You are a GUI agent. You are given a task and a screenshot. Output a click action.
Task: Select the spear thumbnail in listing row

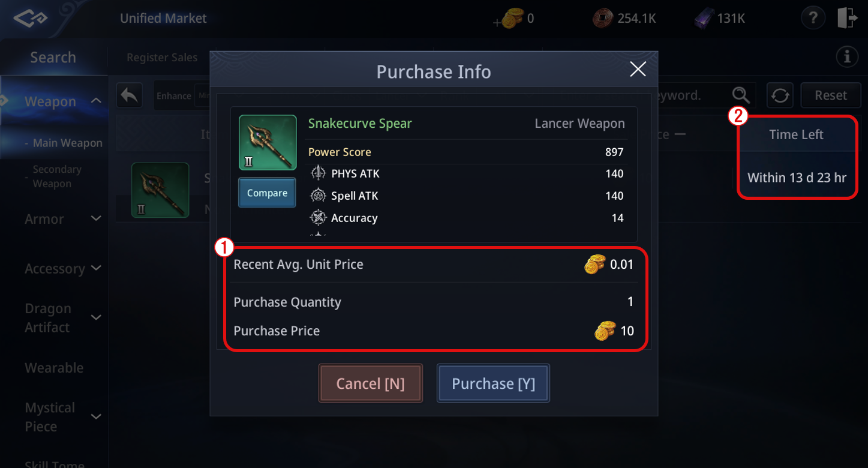(160, 190)
